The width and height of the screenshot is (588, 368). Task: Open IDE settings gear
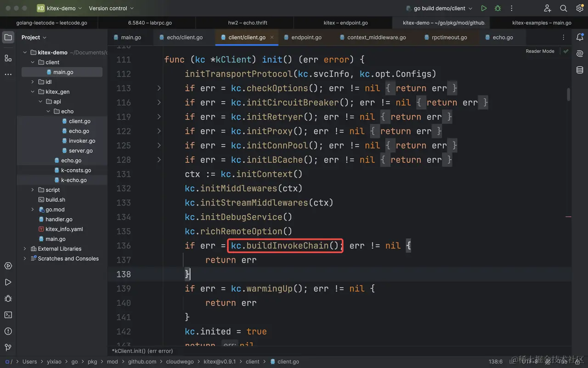click(580, 8)
